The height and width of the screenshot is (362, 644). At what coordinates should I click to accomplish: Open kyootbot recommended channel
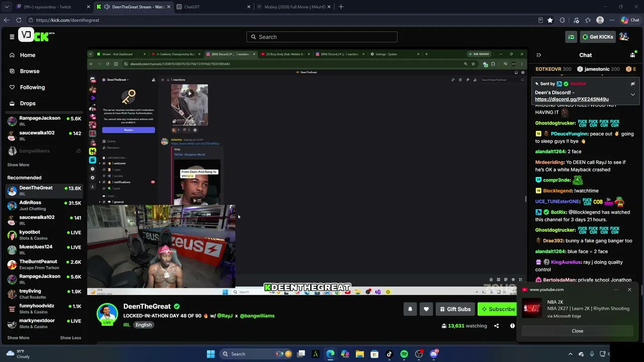click(x=44, y=235)
